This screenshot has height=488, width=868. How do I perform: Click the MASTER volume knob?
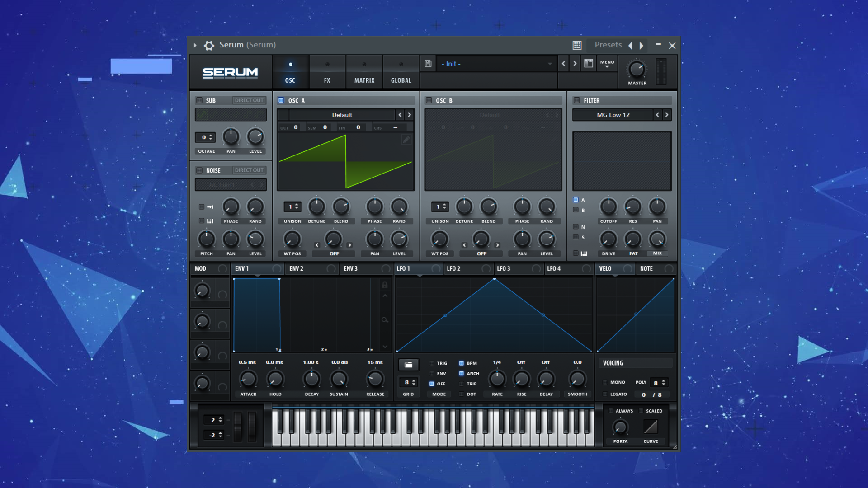[637, 69]
